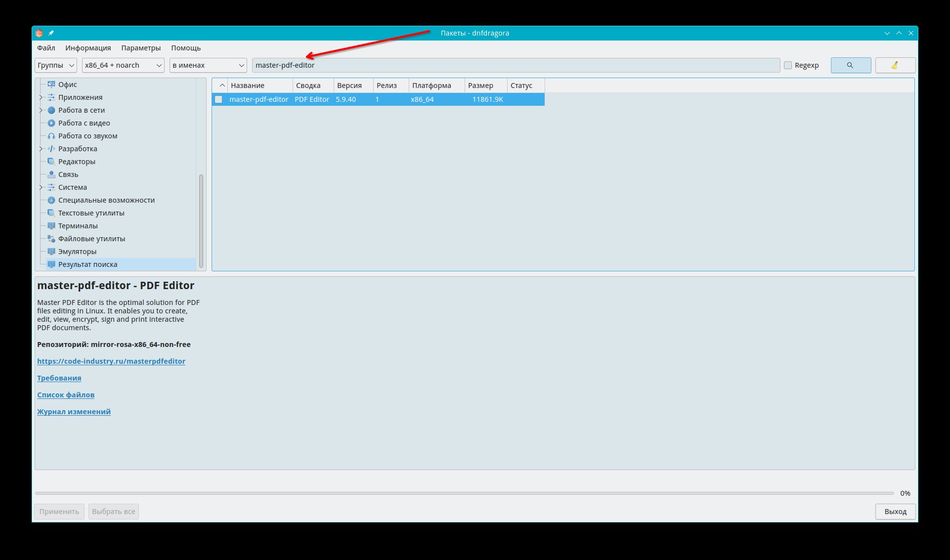Open the x86_64 + noarch architecture dropdown
The width and height of the screenshot is (950, 560).
coord(123,65)
